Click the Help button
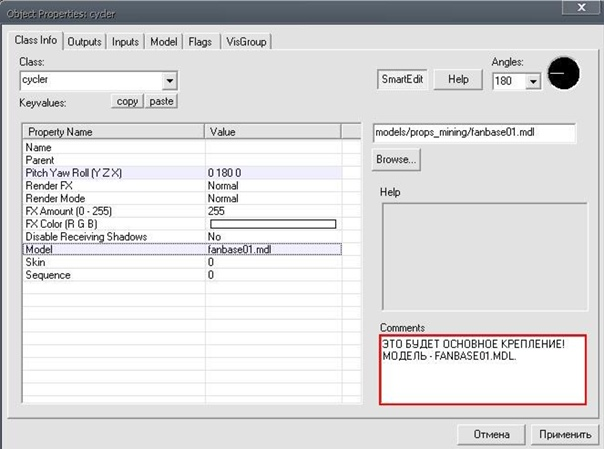The width and height of the screenshot is (604, 449). coord(458,79)
